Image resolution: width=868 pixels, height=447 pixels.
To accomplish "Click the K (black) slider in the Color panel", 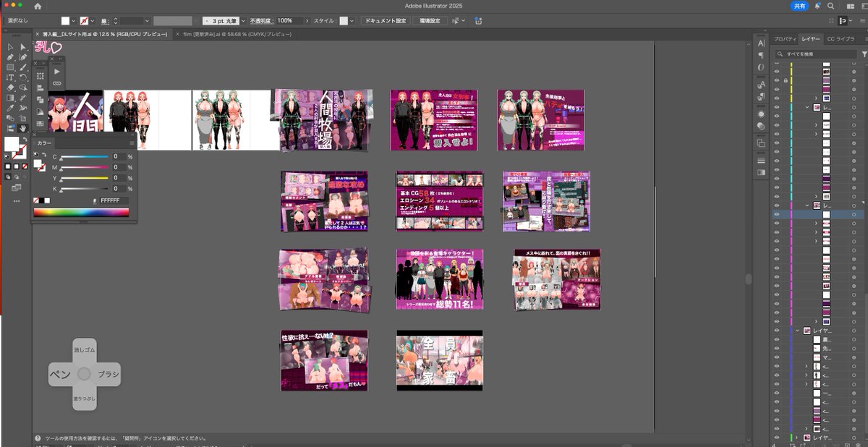I will [84, 190].
